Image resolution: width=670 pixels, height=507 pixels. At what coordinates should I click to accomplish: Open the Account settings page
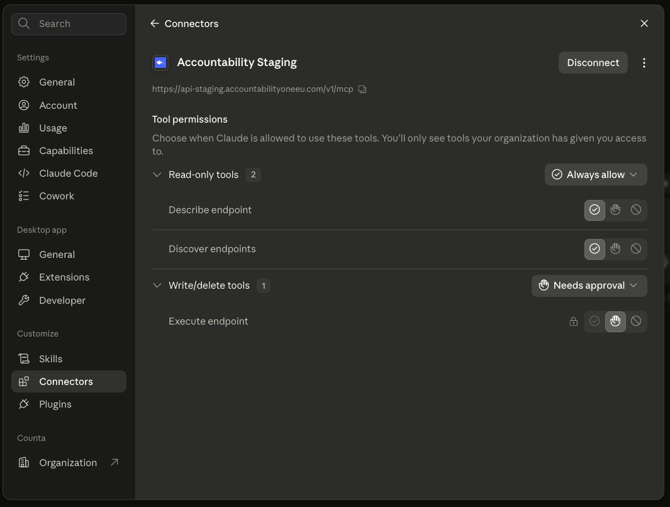68,105
